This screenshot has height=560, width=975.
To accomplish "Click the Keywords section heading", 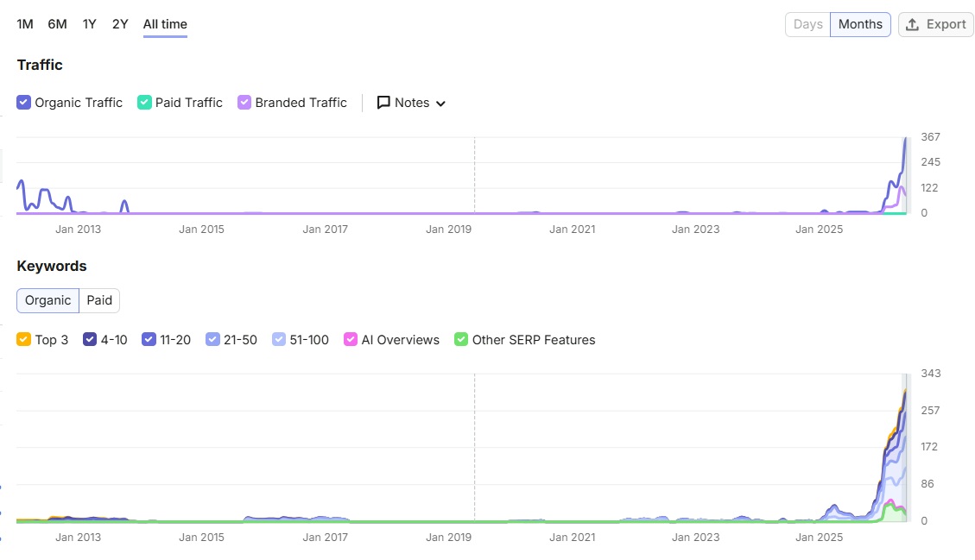I will [52, 266].
